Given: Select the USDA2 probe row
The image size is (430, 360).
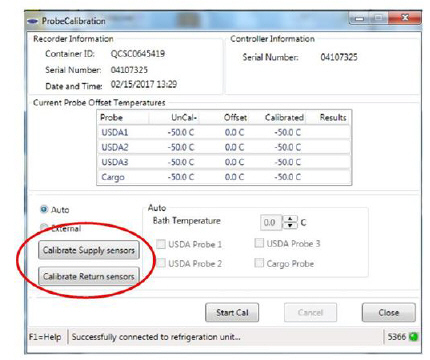Looking at the screenshot, I should 224,147.
